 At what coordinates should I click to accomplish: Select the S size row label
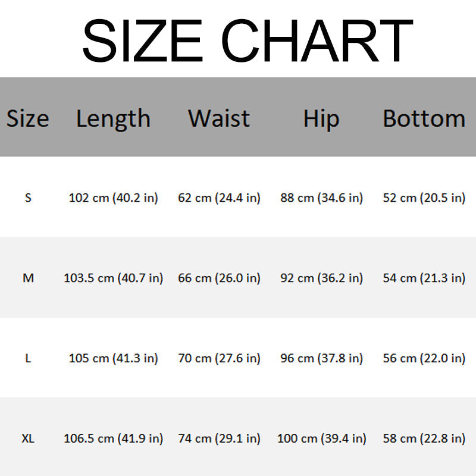point(28,198)
